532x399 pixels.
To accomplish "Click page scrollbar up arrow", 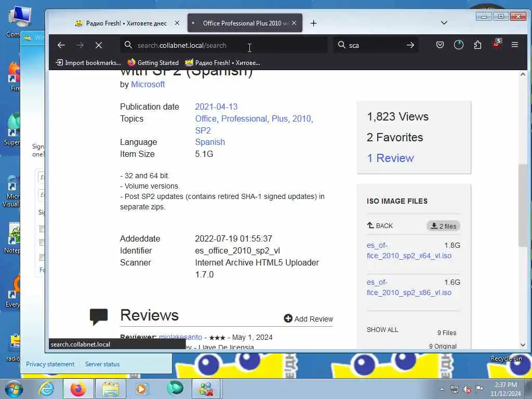I will (x=523, y=74).
